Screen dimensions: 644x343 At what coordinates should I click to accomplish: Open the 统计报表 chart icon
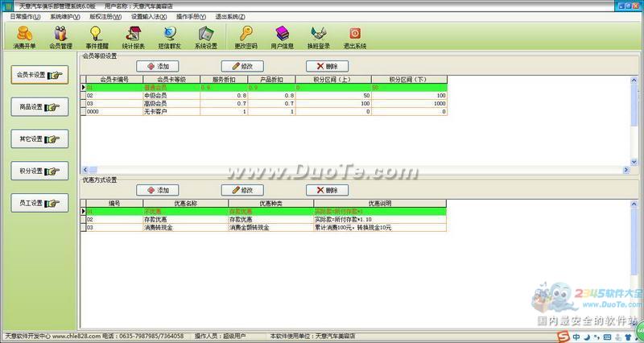(133, 36)
